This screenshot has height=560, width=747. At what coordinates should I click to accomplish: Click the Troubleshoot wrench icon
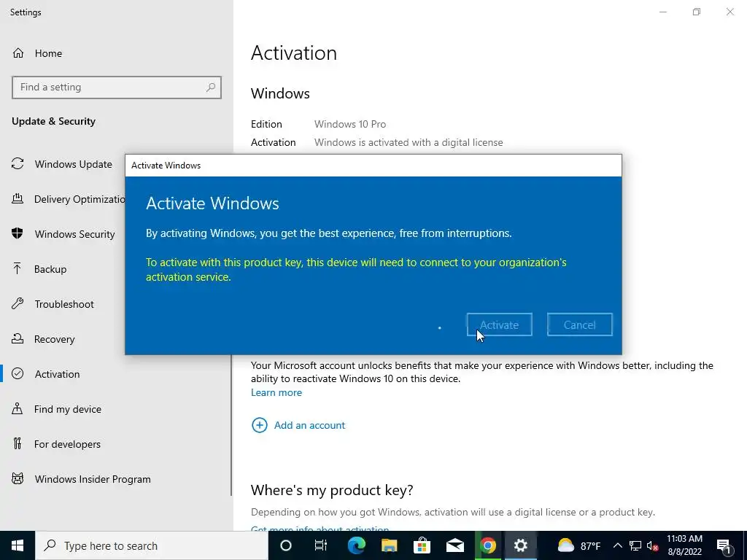coord(18,303)
